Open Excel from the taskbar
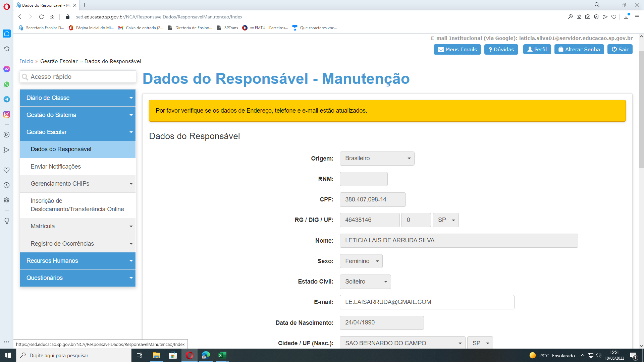The height and width of the screenshot is (362, 644). pos(222,355)
